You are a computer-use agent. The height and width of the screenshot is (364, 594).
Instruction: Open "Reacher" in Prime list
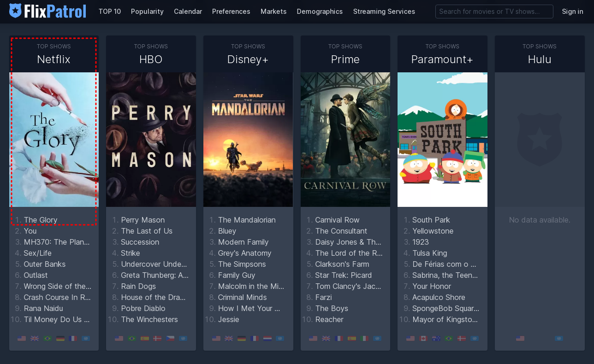coord(329,319)
